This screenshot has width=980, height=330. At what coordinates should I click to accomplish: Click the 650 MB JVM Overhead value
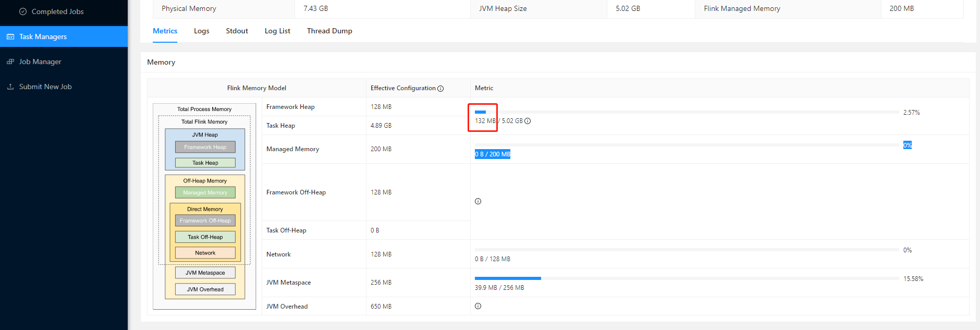tap(381, 307)
